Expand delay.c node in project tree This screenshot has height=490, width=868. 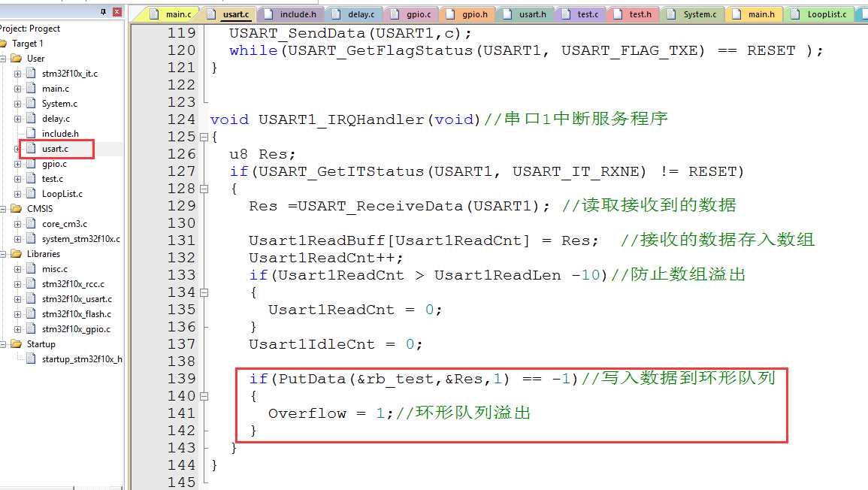point(18,119)
